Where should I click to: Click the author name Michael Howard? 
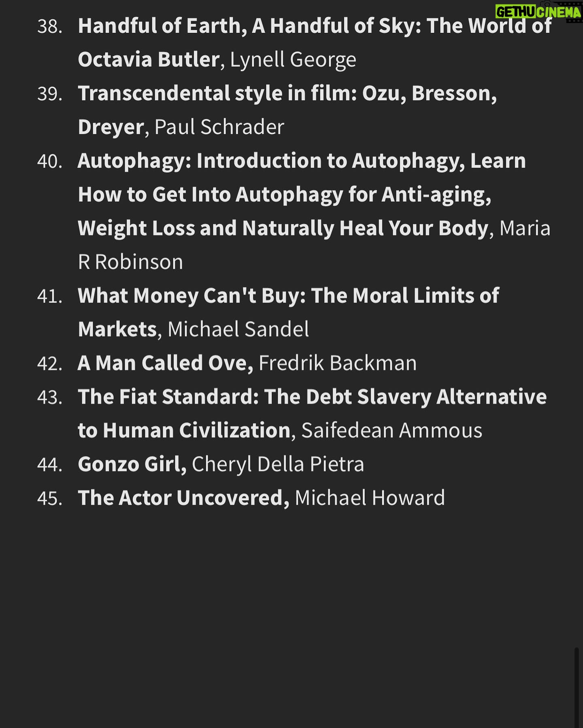pyautogui.click(x=370, y=498)
